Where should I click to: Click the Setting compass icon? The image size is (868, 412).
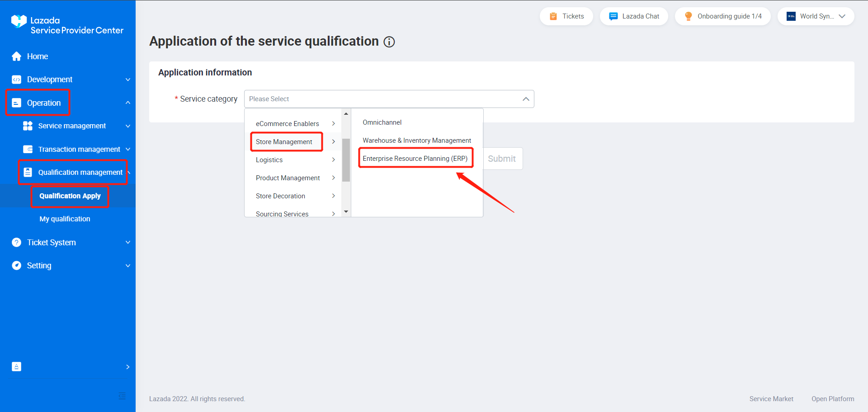click(17, 266)
